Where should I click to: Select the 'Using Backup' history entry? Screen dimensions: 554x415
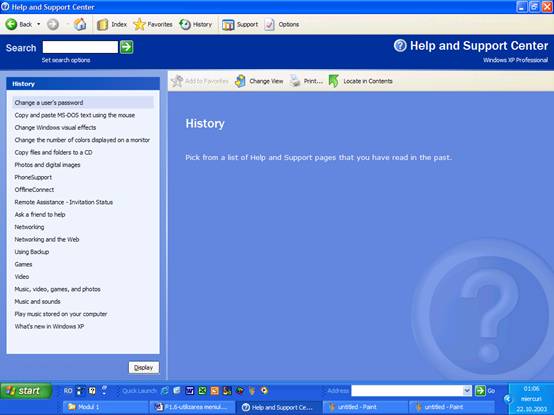point(31,252)
